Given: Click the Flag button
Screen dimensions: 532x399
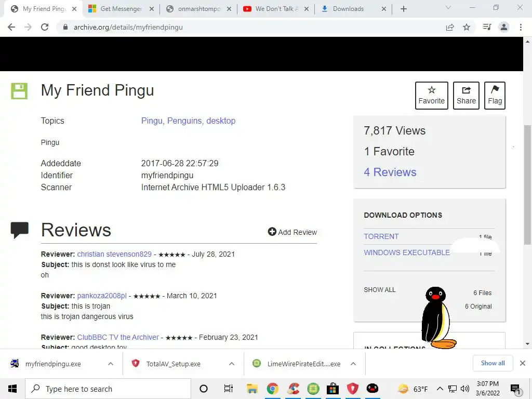Looking at the screenshot, I should point(495,96).
